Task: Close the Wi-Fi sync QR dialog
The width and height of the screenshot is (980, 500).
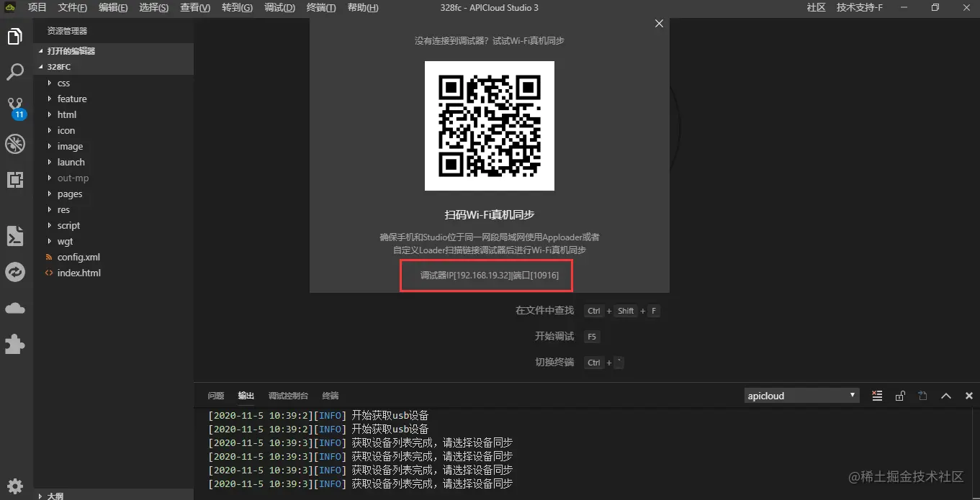Action: (659, 24)
